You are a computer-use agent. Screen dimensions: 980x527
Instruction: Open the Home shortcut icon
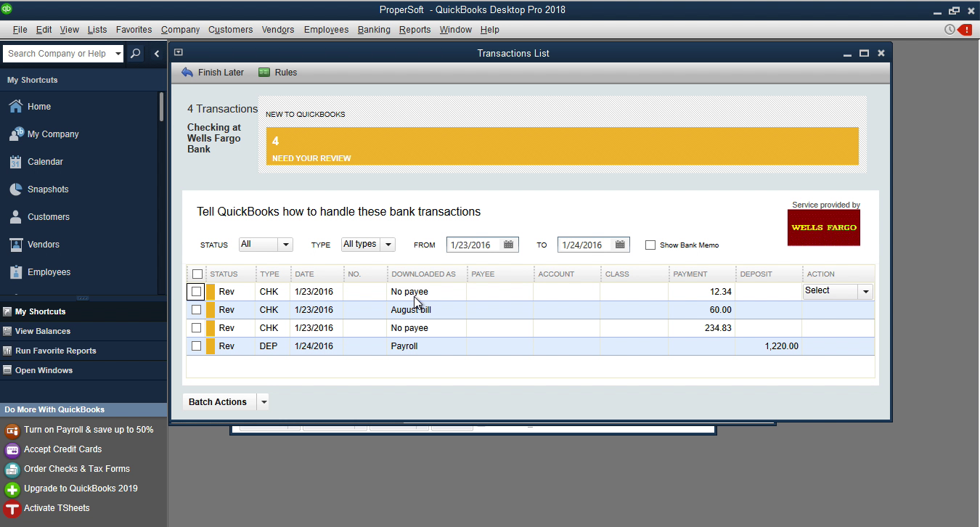click(15, 106)
